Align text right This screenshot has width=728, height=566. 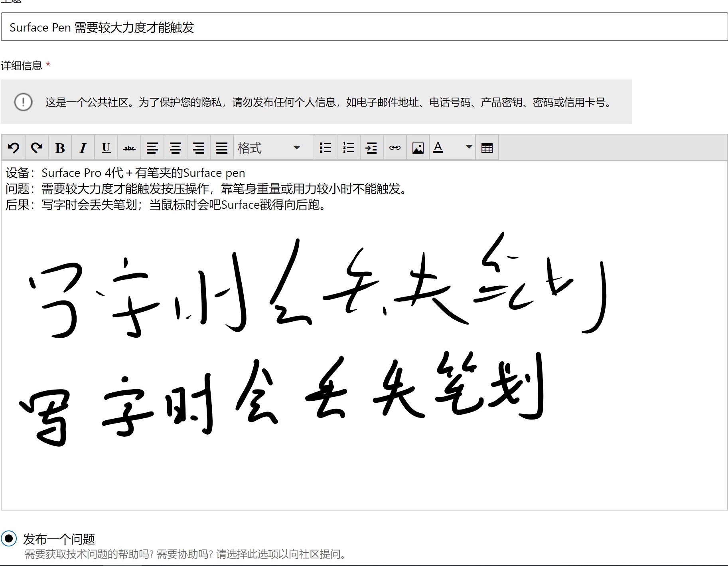(199, 148)
